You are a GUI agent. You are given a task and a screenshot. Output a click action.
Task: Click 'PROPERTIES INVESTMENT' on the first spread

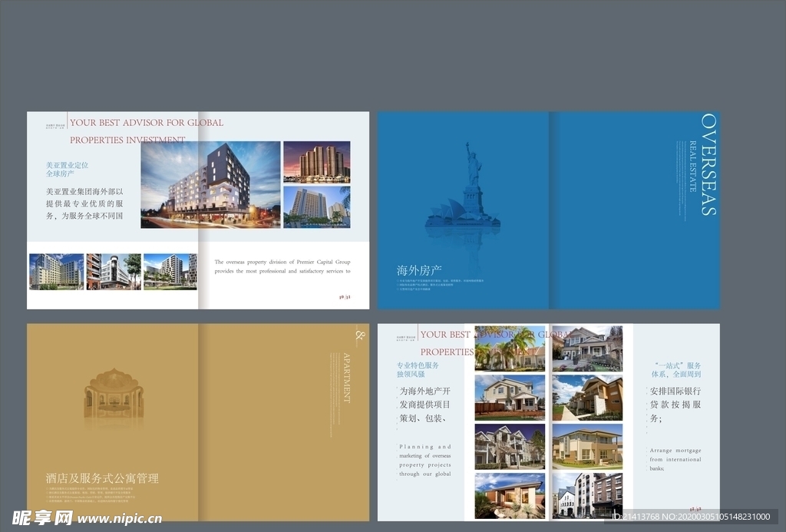127,140
